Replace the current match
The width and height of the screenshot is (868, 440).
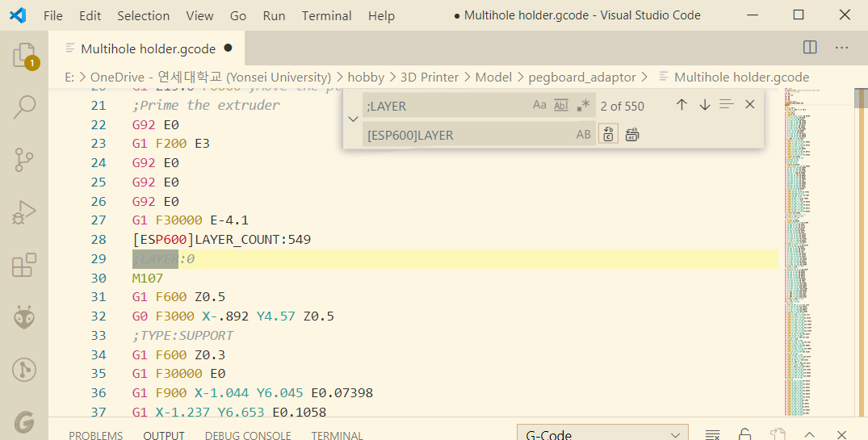(608, 134)
